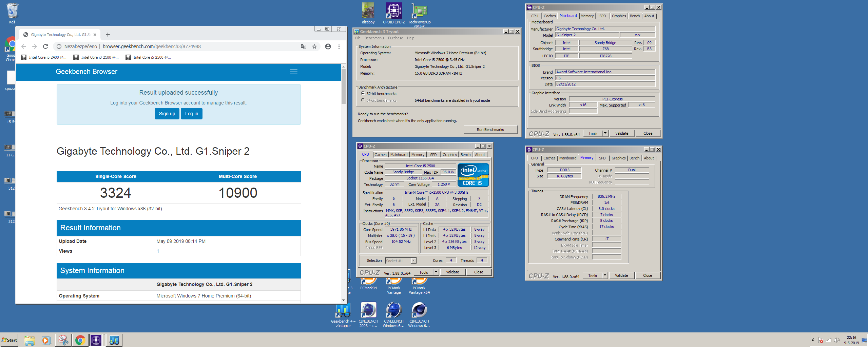Open the Koš recycle bin desktop icon

pos(12,14)
